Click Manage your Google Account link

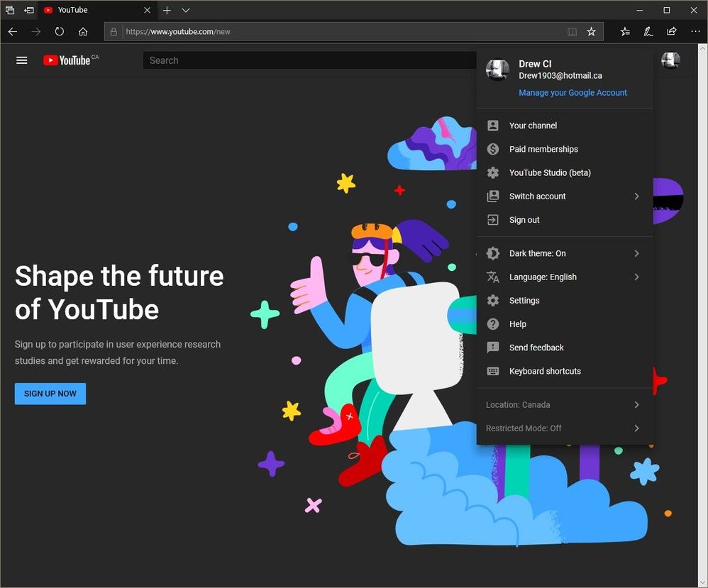[573, 93]
